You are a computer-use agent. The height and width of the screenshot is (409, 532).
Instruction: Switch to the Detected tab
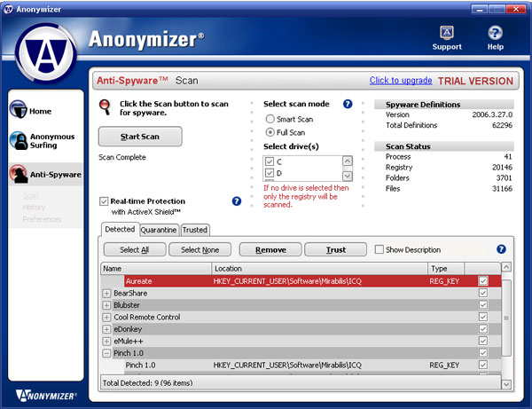120,230
